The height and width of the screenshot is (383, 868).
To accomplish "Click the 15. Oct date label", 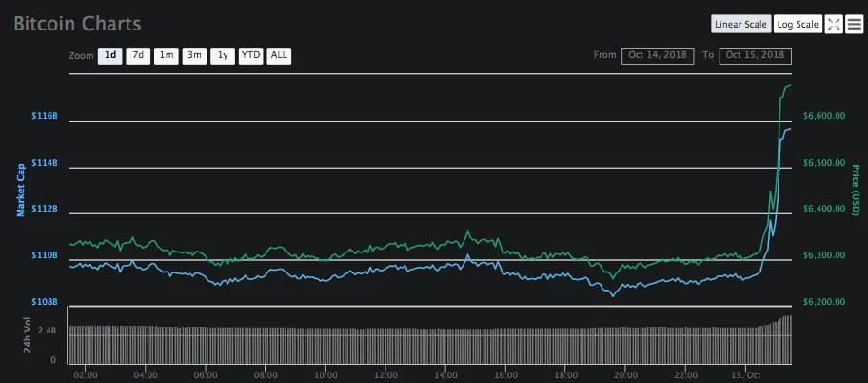I will [x=745, y=374].
